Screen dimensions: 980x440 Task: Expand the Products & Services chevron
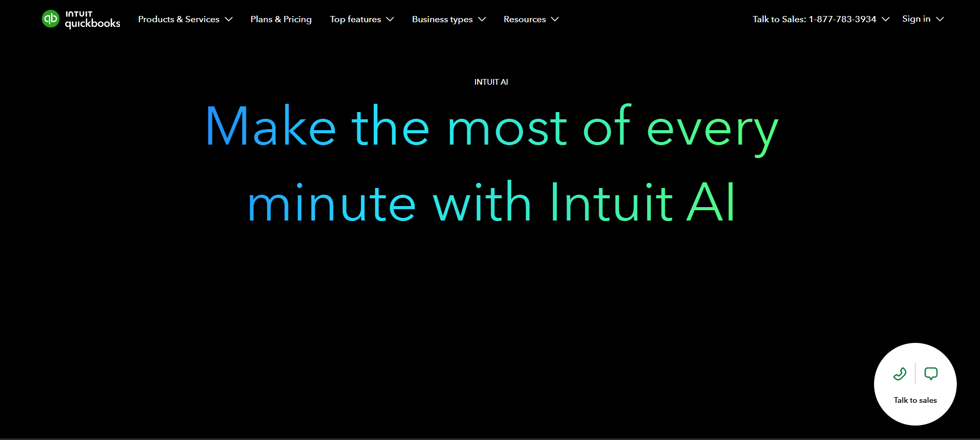[228, 19]
